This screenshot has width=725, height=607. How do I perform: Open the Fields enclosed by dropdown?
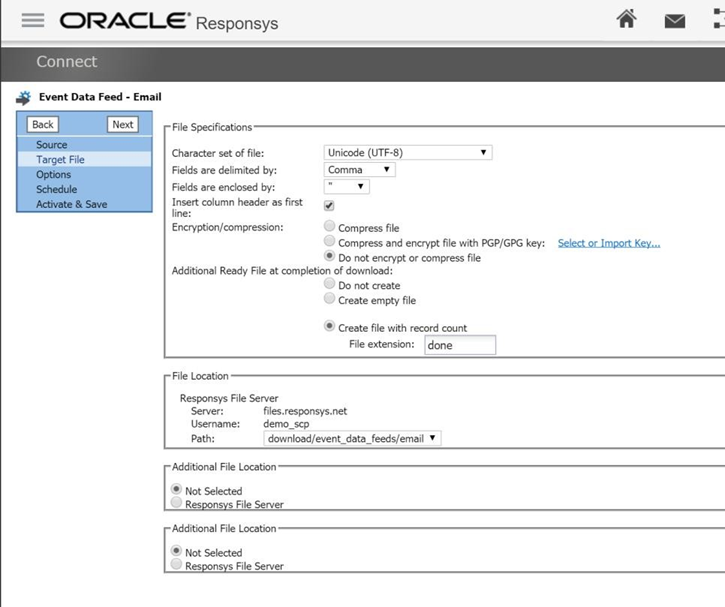347,187
